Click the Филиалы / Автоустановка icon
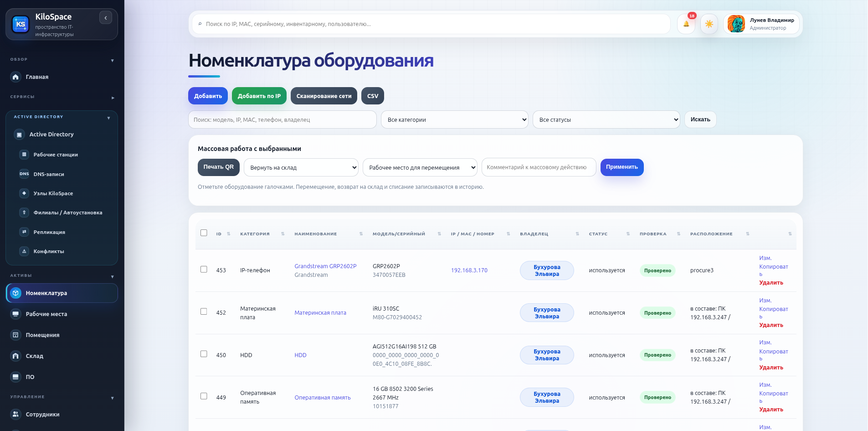This screenshot has width=868, height=431. coord(24,213)
